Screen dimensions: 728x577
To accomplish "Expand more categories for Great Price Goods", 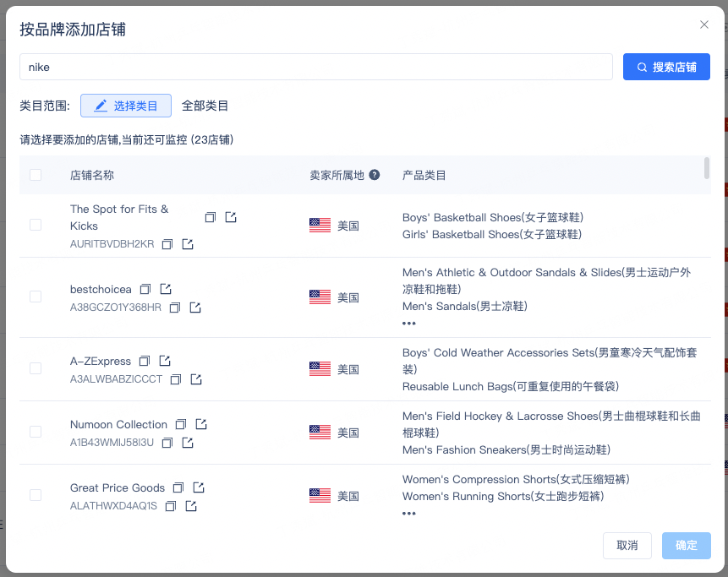I will pos(408,514).
